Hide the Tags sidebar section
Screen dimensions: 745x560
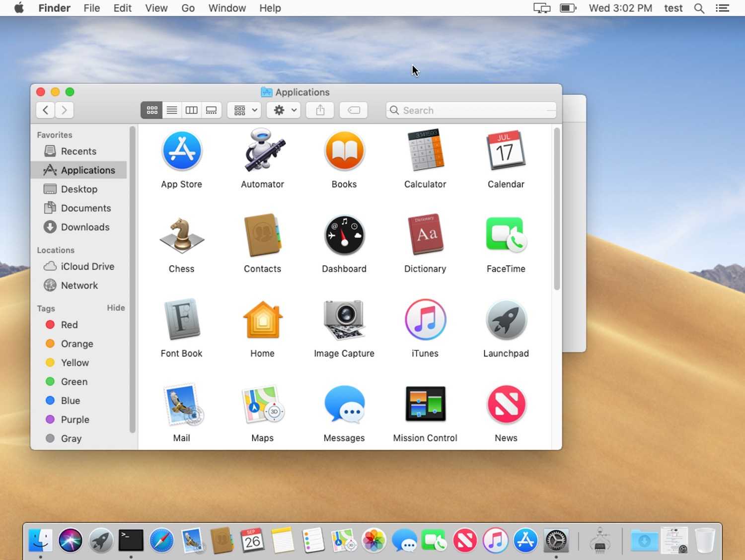(116, 308)
